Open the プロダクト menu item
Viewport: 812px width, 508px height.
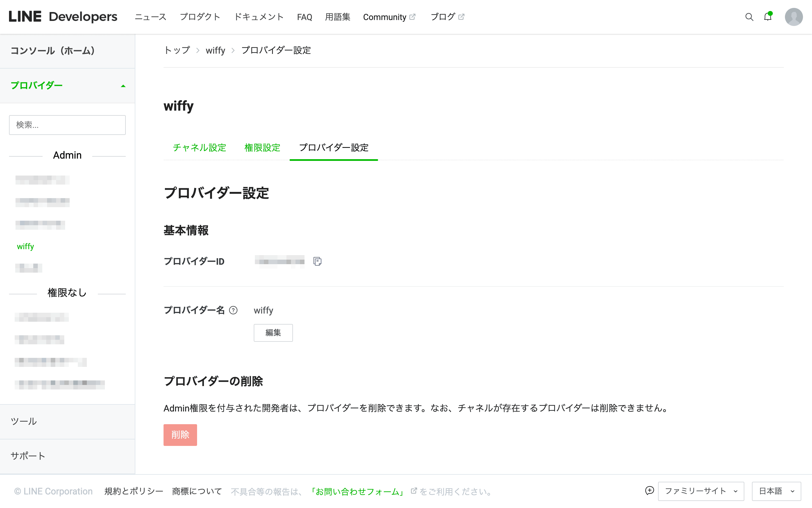[x=200, y=17]
